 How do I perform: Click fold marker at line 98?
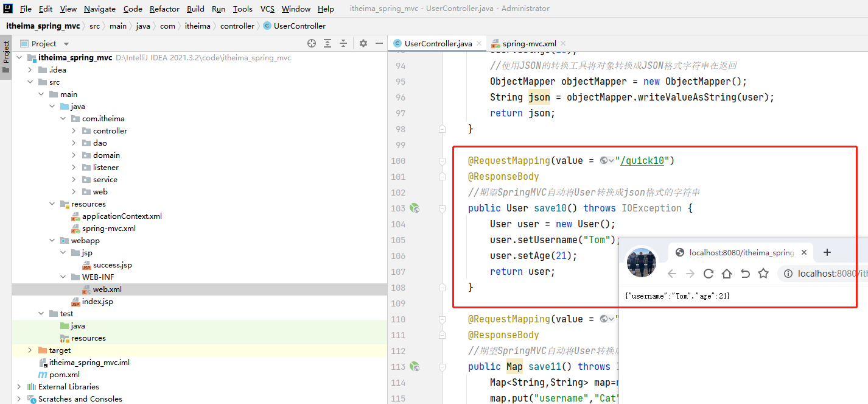(x=443, y=129)
